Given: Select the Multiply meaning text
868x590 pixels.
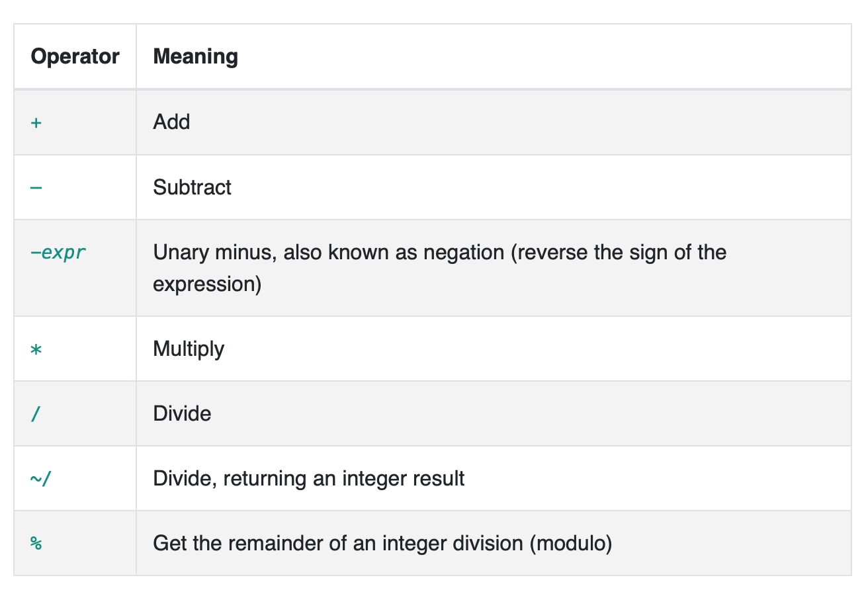Looking at the screenshot, I should (189, 349).
